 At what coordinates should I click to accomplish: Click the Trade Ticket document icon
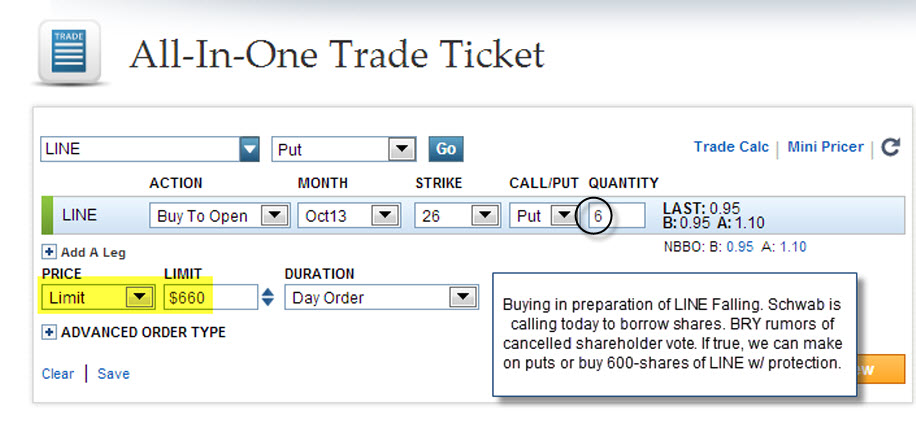click(69, 53)
